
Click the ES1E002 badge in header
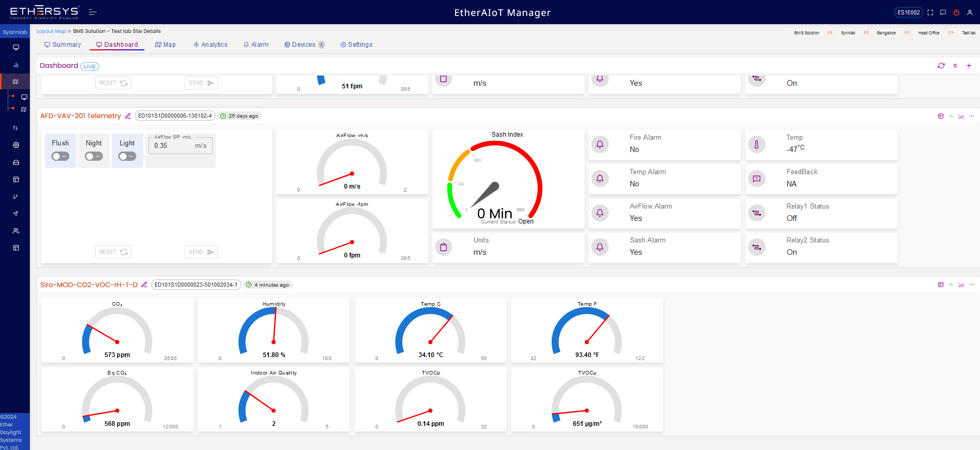pos(909,12)
